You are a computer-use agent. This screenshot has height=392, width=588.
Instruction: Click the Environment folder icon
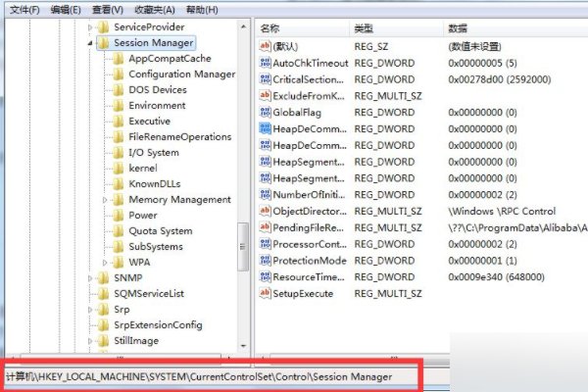[118, 106]
